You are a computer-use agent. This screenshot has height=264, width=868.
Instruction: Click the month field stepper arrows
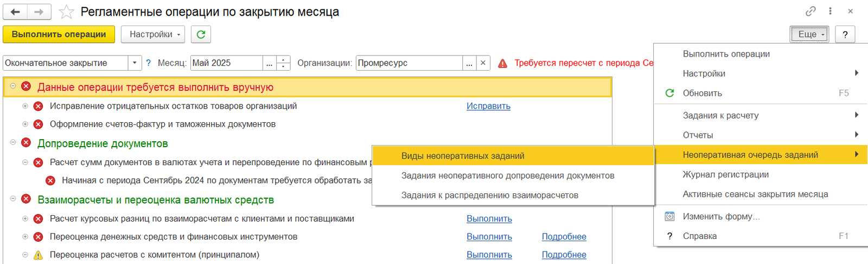pyautogui.click(x=283, y=63)
